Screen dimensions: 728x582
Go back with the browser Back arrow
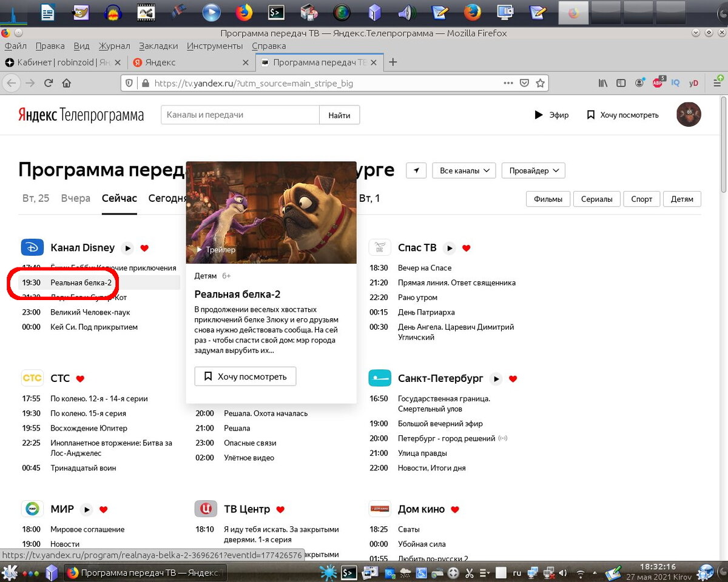(x=13, y=83)
